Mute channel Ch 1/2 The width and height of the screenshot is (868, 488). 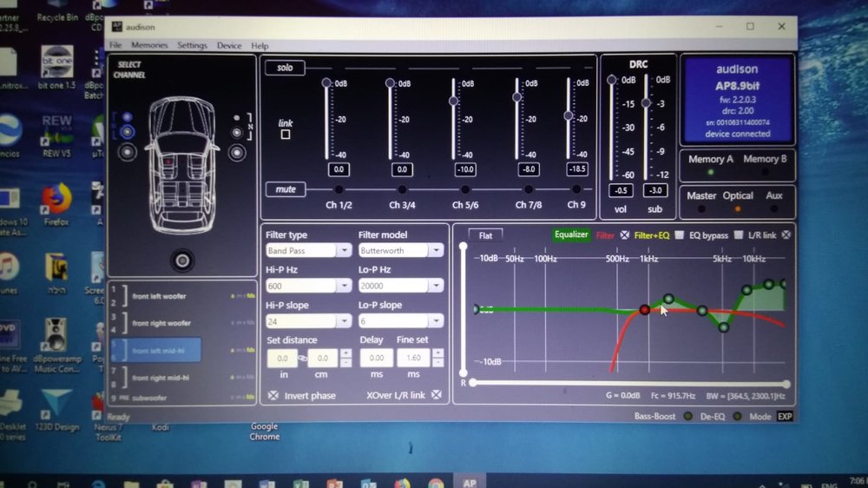point(339,189)
